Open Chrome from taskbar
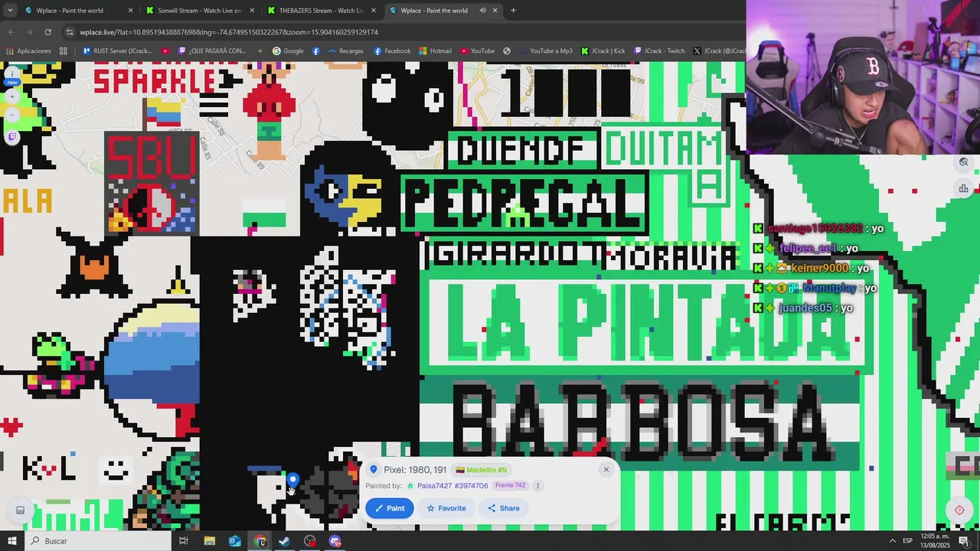 coord(260,541)
